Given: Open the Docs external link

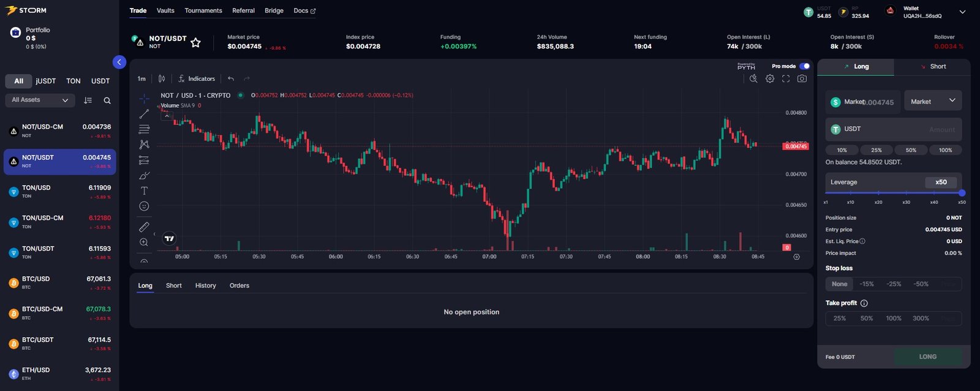Looking at the screenshot, I should tap(304, 10).
